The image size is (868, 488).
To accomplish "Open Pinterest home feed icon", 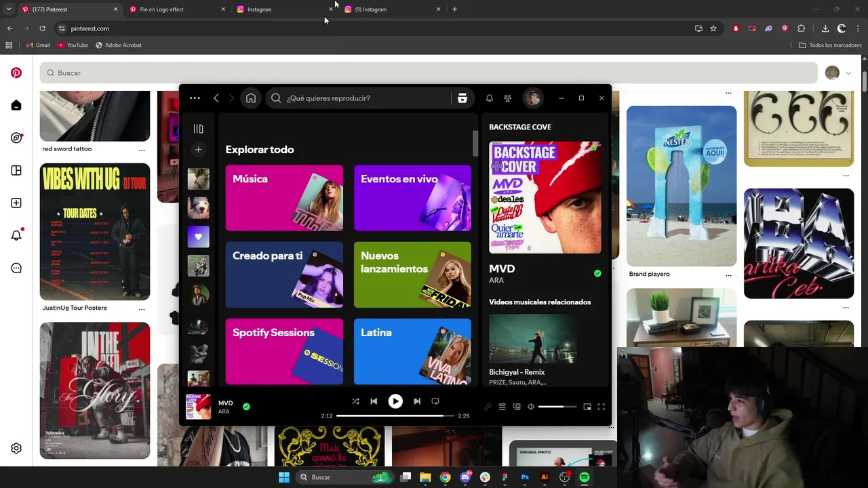I will pyautogui.click(x=16, y=105).
